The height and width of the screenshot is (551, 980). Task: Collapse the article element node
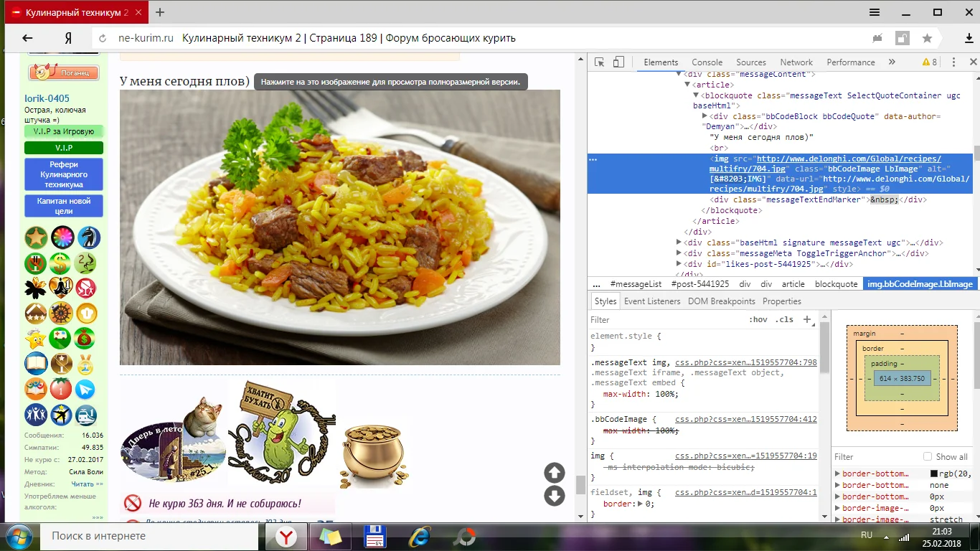tap(688, 85)
